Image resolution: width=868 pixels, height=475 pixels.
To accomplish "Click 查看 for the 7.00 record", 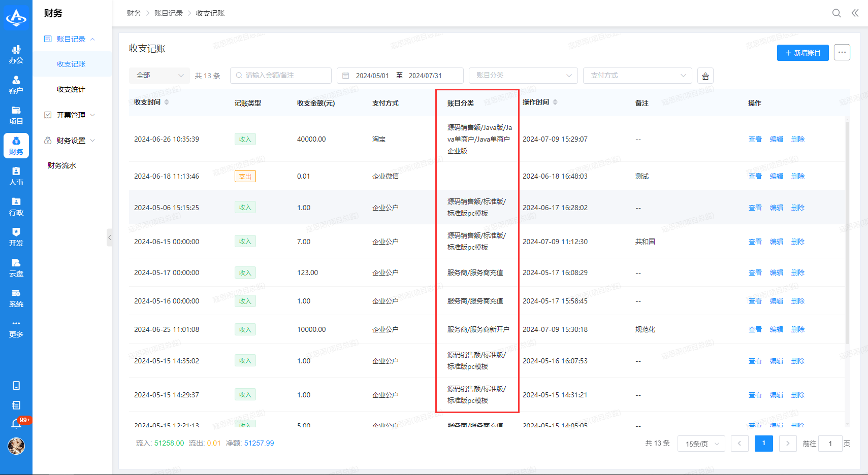I will (x=755, y=242).
